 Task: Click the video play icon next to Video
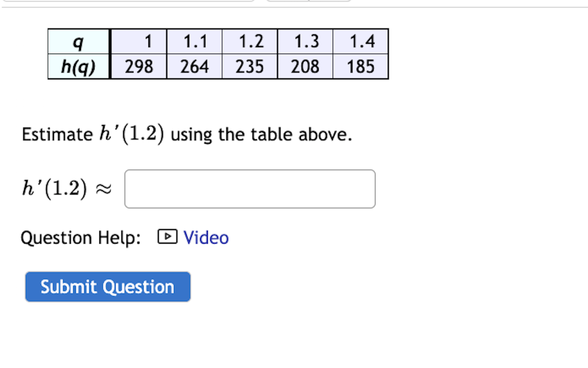pyautogui.click(x=167, y=237)
